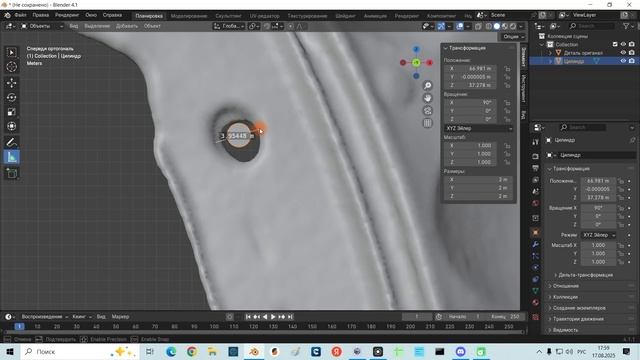Choose the Move tool
The height and width of the screenshot is (360, 640).
(x=11, y=83)
